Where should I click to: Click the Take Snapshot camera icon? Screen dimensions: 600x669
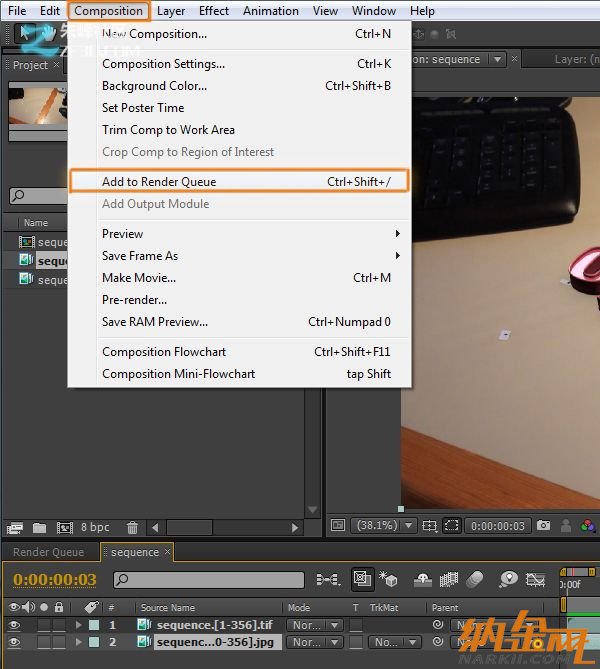[543, 525]
